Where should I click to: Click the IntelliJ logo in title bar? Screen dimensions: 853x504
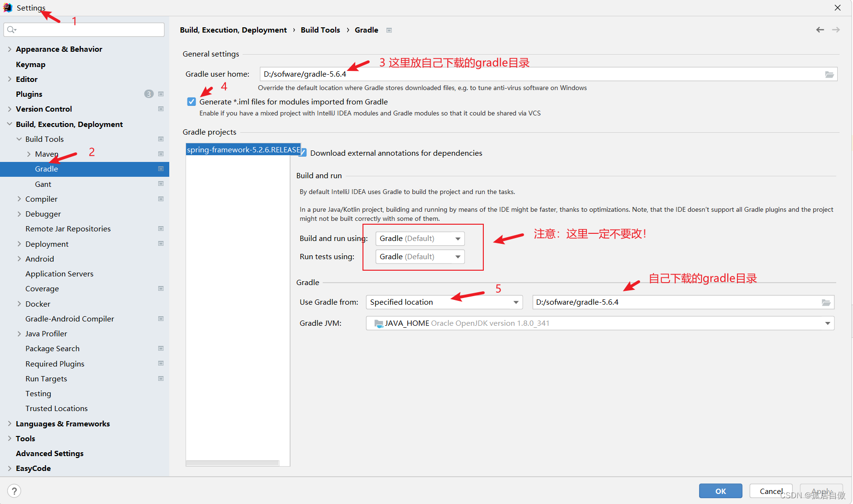[8, 8]
